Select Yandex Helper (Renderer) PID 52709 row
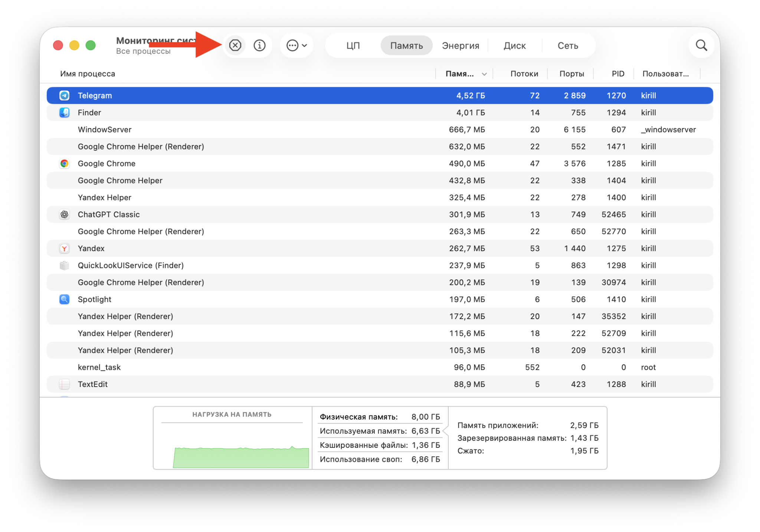 (x=380, y=334)
